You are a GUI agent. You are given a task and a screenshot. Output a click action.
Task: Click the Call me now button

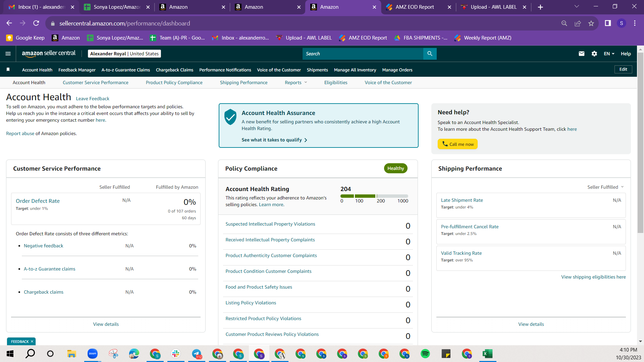pos(458,144)
